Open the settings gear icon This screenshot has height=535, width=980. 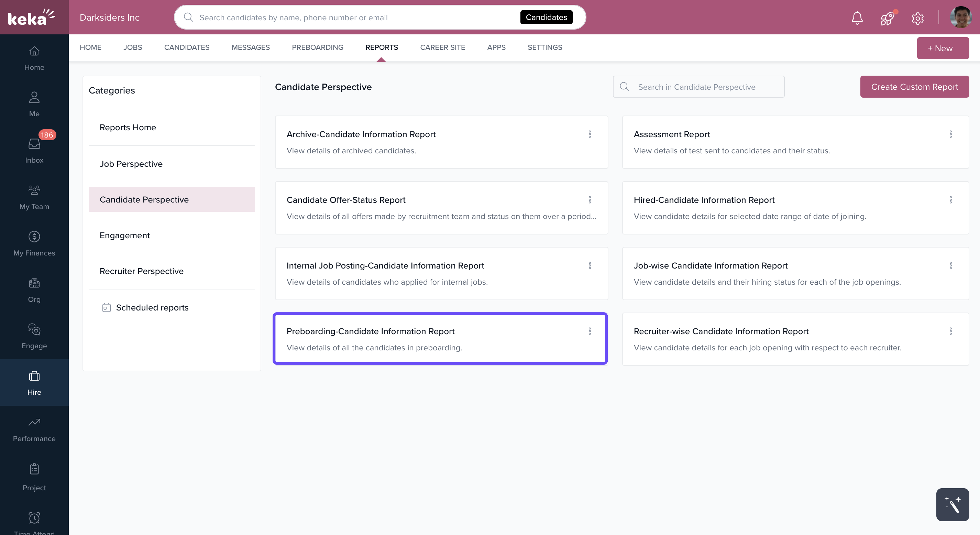click(917, 18)
